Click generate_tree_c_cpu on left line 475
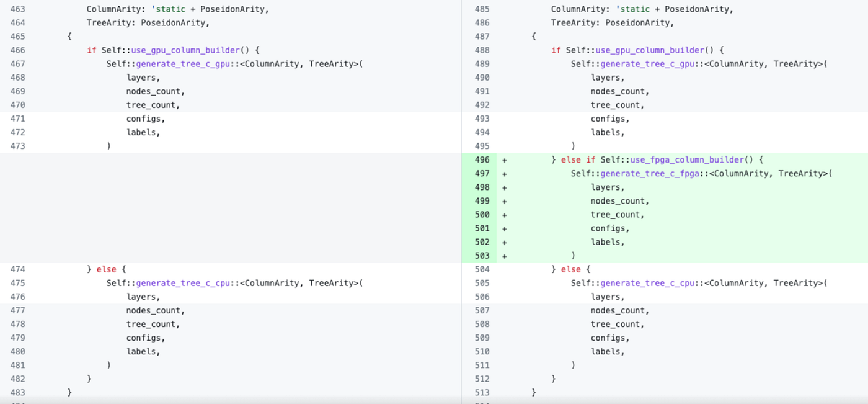This screenshot has width=868, height=404. coord(183,283)
